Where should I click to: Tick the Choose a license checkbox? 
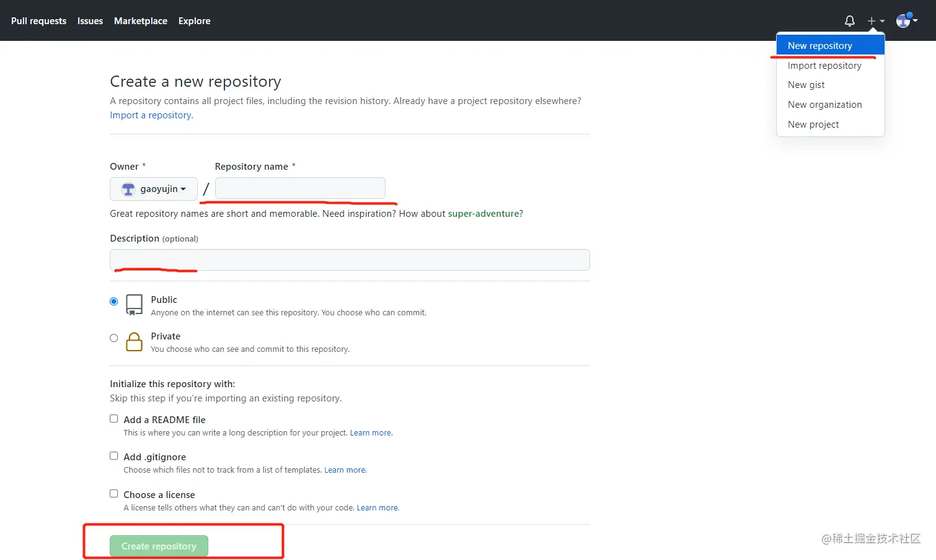(114, 494)
